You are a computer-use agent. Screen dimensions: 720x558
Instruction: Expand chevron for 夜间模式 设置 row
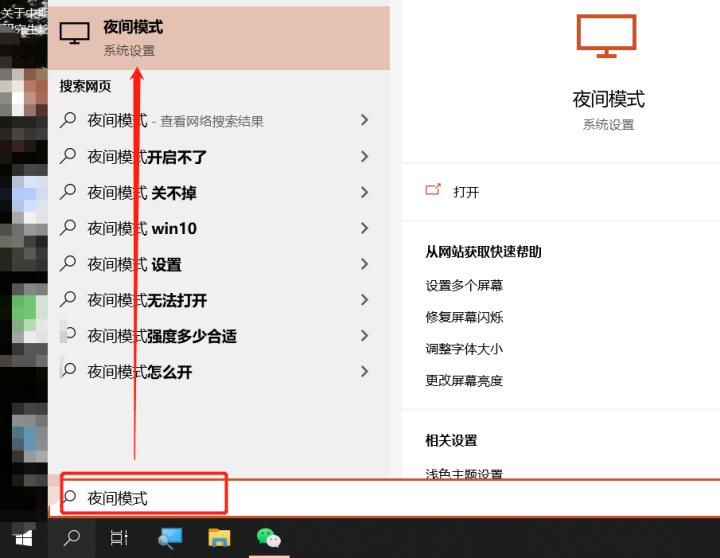pyautogui.click(x=365, y=264)
